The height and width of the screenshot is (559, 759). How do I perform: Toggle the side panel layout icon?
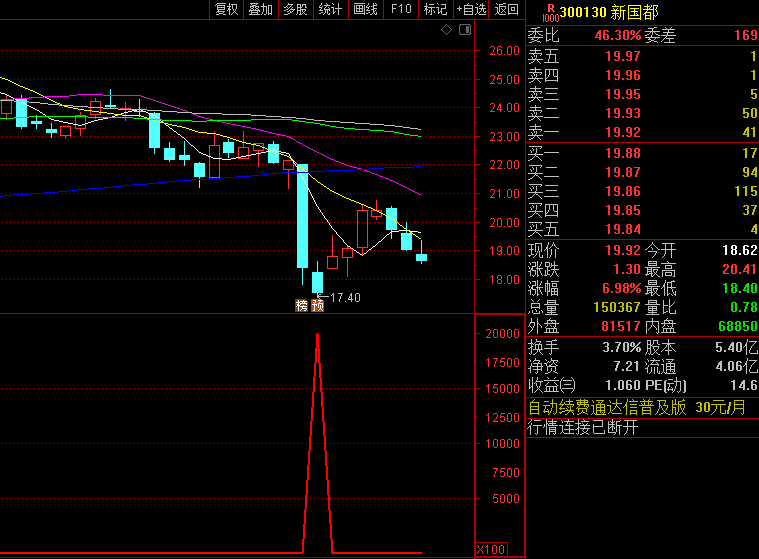[x=465, y=30]
